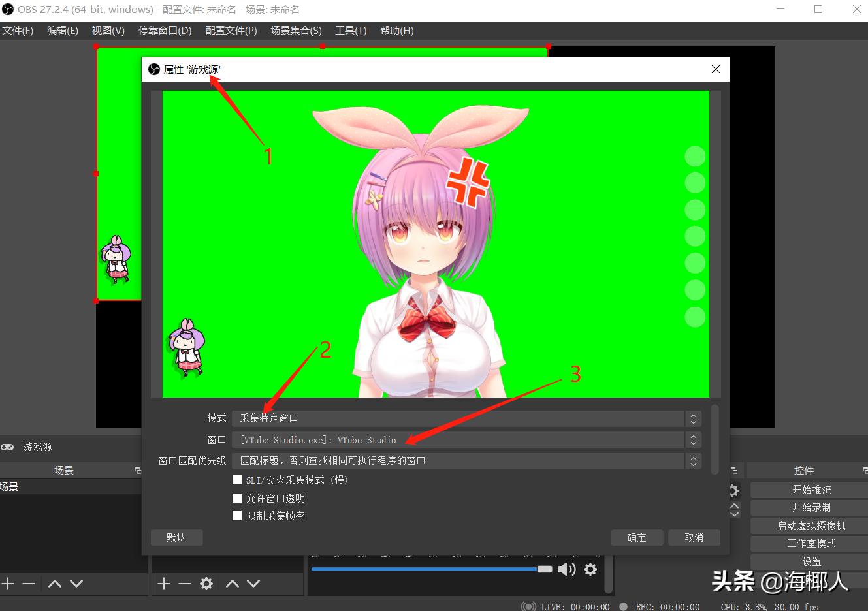Screen dimensions: 868x611
Task: Open source properties gear icon
Action: click(x=206, y=584)
